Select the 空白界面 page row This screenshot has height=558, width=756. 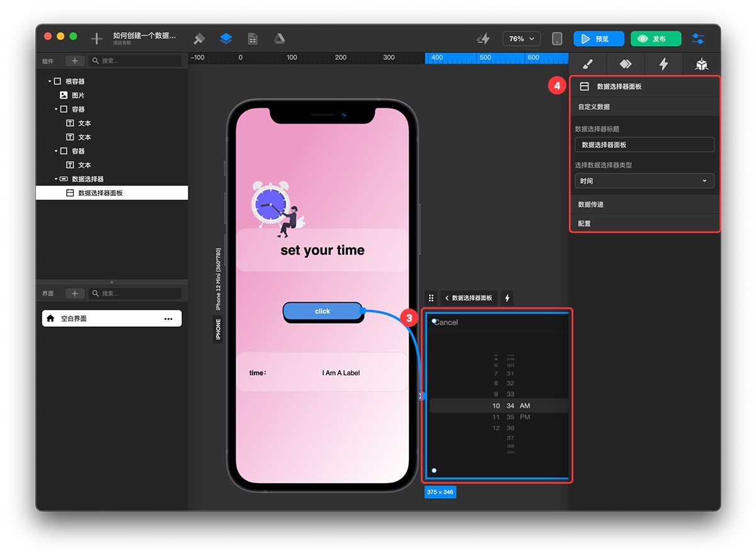click(x=112, y=319)
